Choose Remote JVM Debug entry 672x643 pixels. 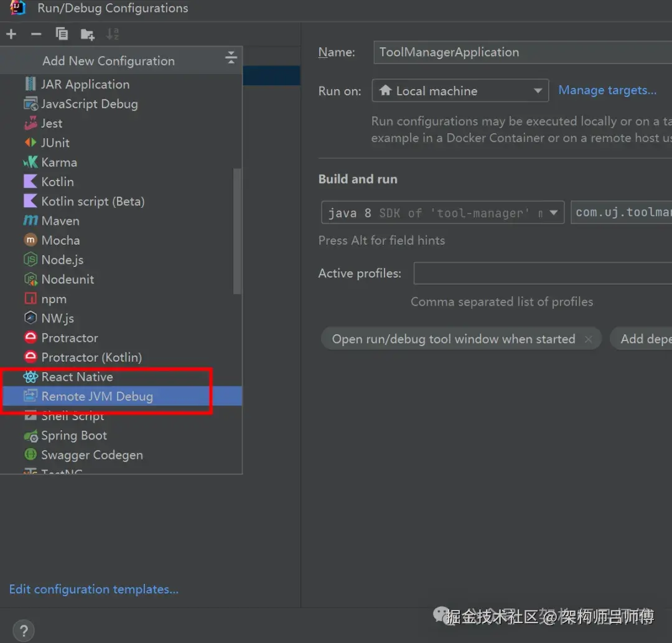pos(121,396)
